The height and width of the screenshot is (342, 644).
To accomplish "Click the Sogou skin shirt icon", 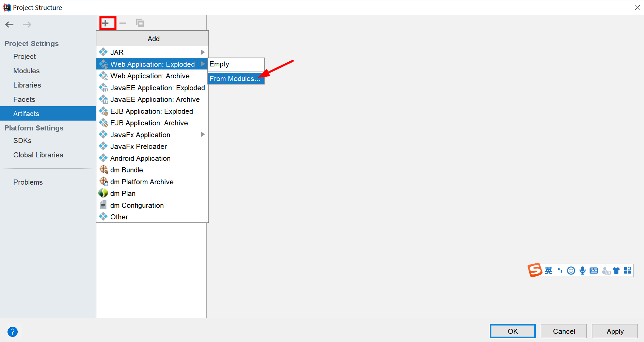I will tap(616, 270).
